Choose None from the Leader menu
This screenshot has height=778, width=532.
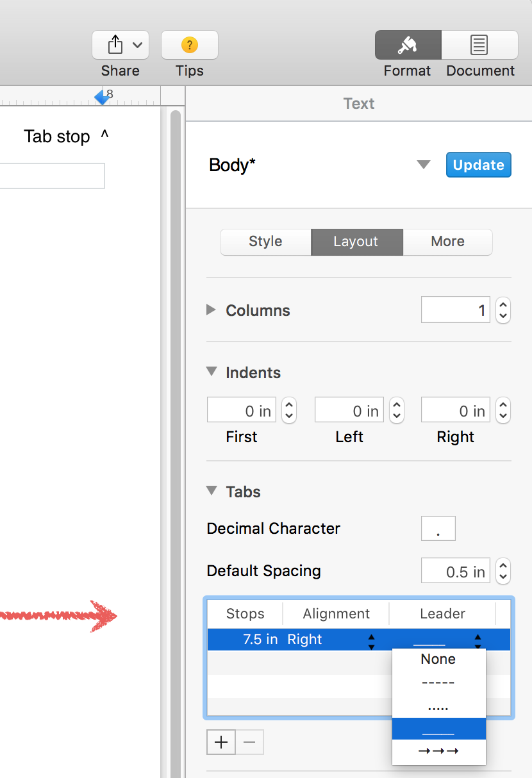pos(438,659)
